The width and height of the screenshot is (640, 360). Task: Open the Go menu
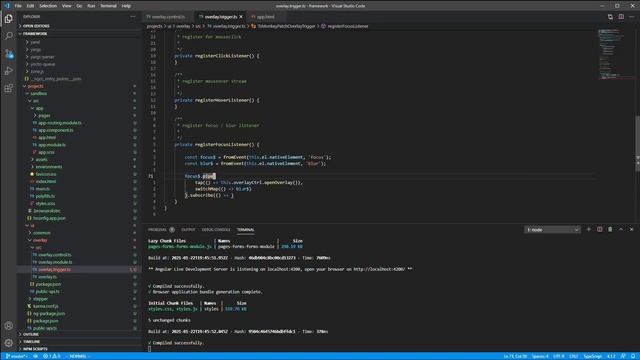79,6
